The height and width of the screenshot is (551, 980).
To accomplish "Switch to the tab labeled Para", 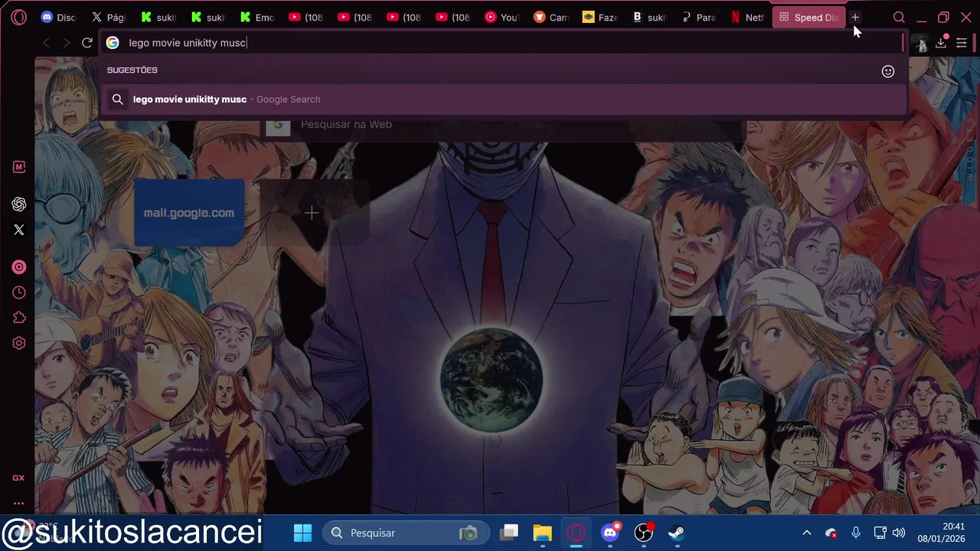I will tap(697, 17).
